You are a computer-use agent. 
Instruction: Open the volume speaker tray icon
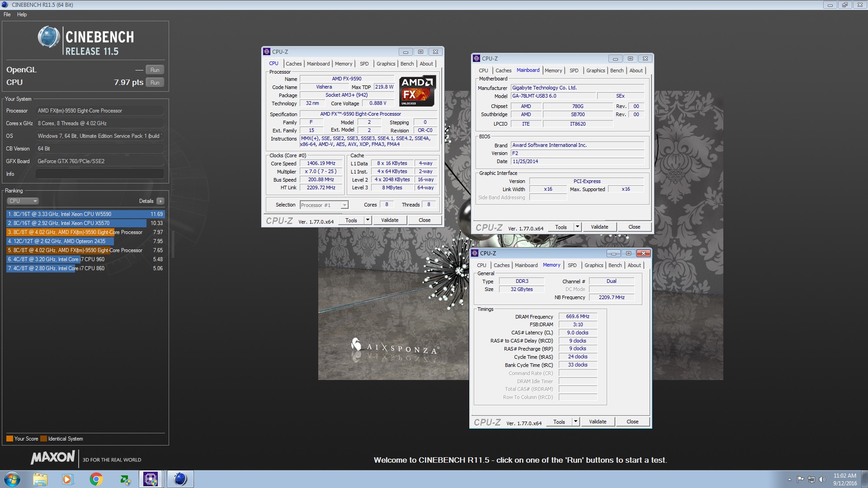click(822, 479)
